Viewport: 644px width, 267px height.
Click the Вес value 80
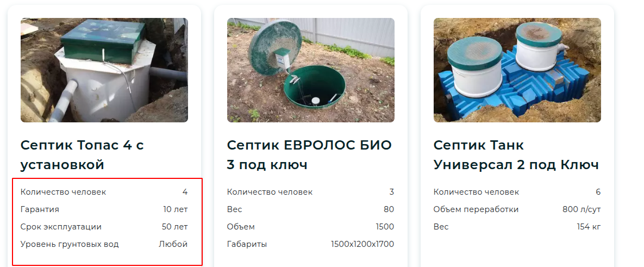pyautogui.click(x=389, y=209)
